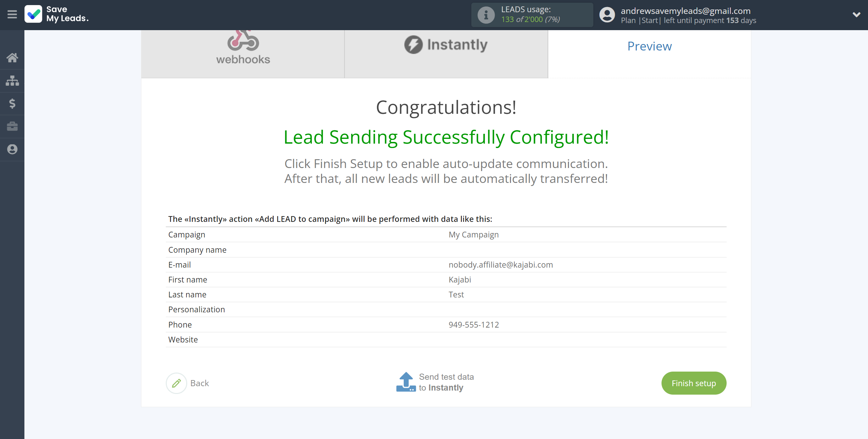Click the First name row label
This screenshot has width=868, height=439.
pos(188,280)
